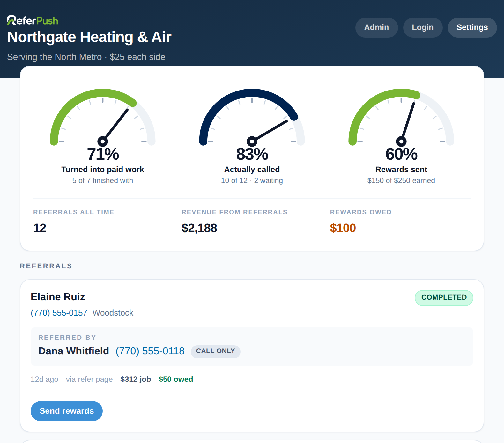Viewport: 504px width, 443px height.
Task: Click the REFERRED BY label
Action: tap(67, 338)
